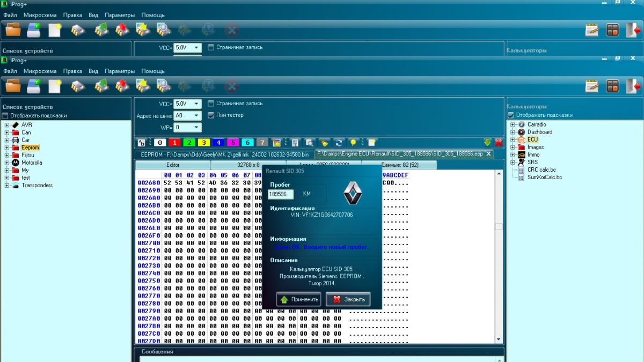Open the notepad icon at right of front toolbar

click(592, 86)
